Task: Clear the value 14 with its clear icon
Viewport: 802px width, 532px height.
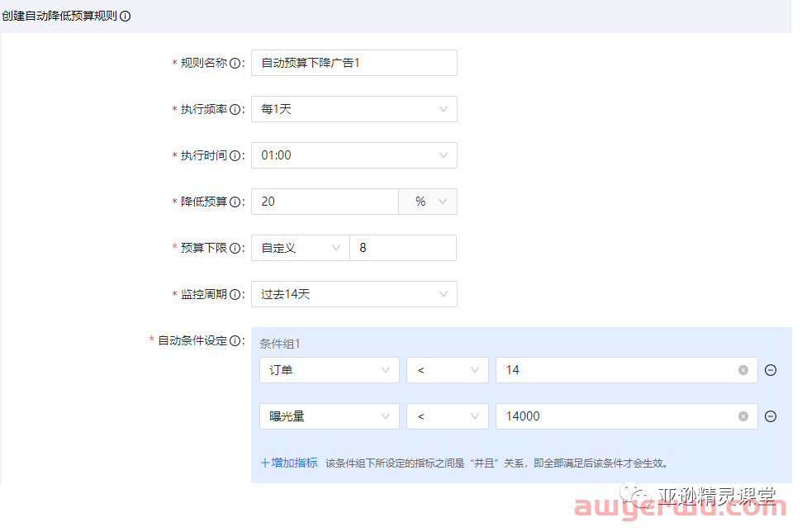Action: 743,370
